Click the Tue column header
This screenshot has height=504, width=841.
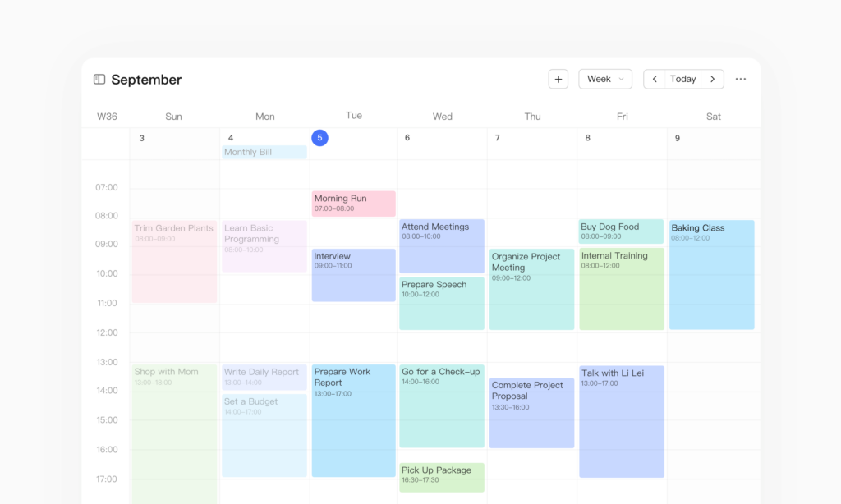[x=354, y=115]
